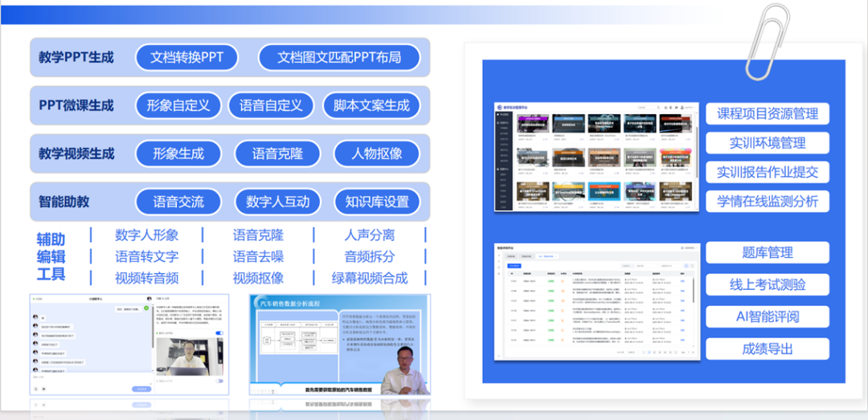
Task: Open the user account dropdown in training platform header
Action: 686,108
